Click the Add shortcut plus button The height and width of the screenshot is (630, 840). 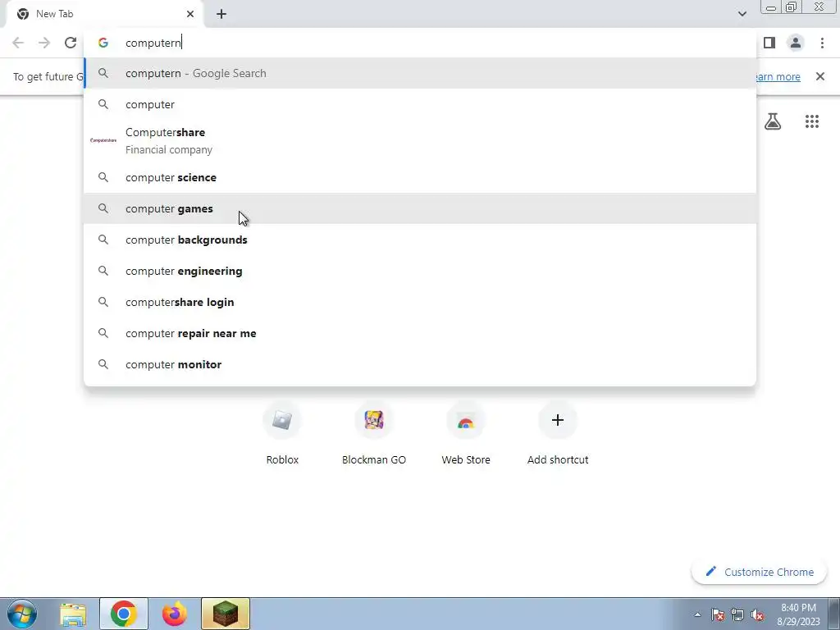point(558,420)
